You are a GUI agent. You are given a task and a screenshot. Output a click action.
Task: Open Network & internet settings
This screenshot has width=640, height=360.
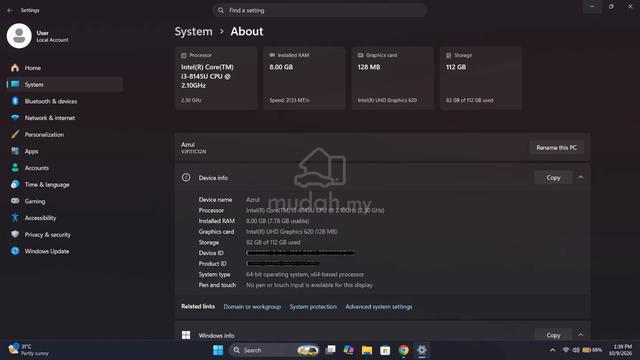(x=64, y=118)
